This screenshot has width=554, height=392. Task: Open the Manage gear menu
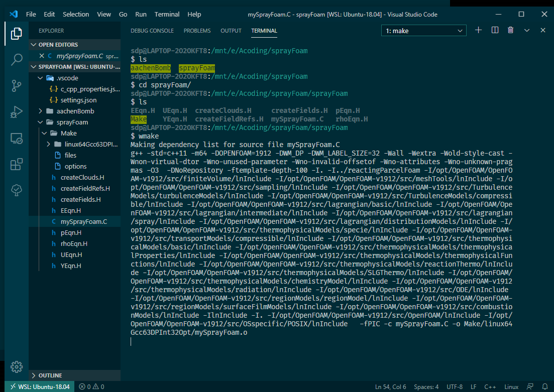(17, 367)
